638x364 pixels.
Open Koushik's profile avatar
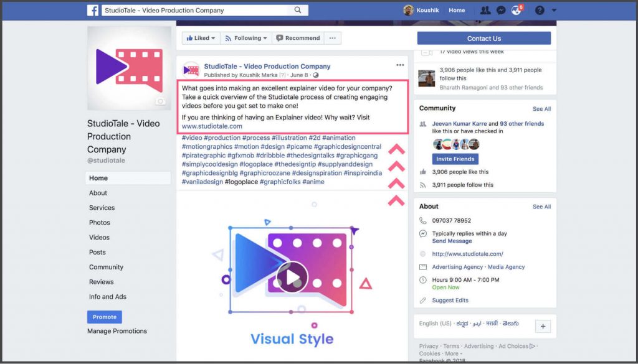[x=409, y=10]
